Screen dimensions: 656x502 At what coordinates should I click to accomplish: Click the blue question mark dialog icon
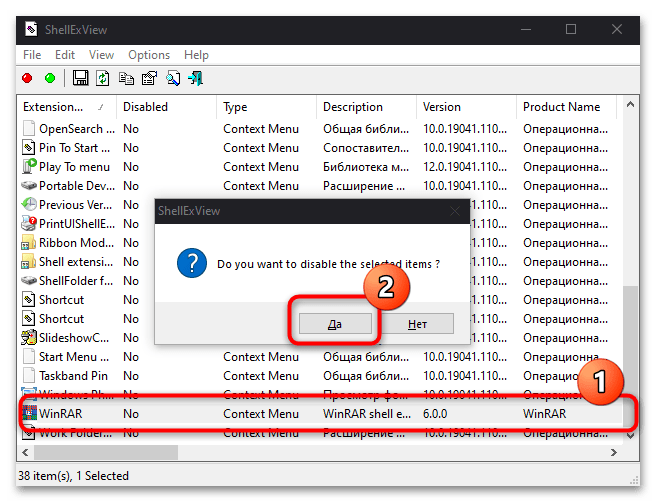click(192, 263)
